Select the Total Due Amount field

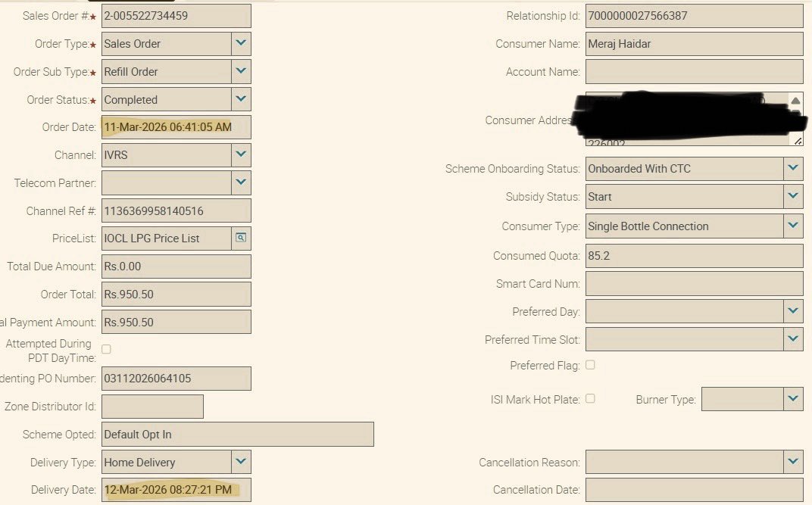tap(176, 267)
